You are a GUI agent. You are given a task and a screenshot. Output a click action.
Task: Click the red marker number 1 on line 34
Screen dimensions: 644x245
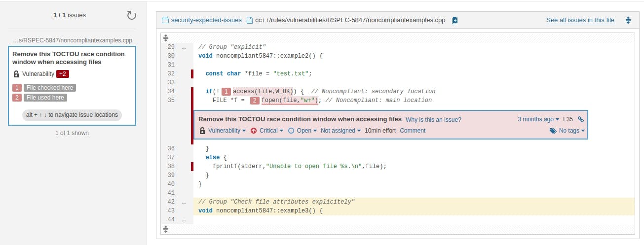click(226, 91)
